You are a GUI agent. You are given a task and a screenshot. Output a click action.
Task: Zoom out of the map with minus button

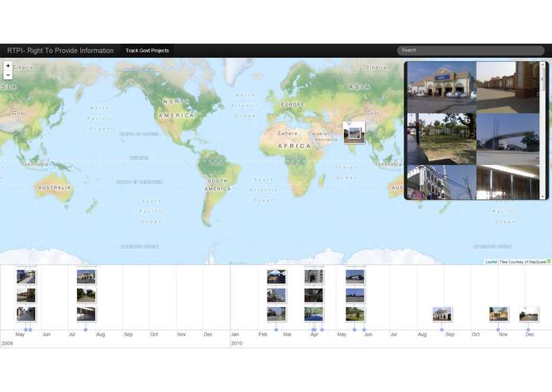8,75
